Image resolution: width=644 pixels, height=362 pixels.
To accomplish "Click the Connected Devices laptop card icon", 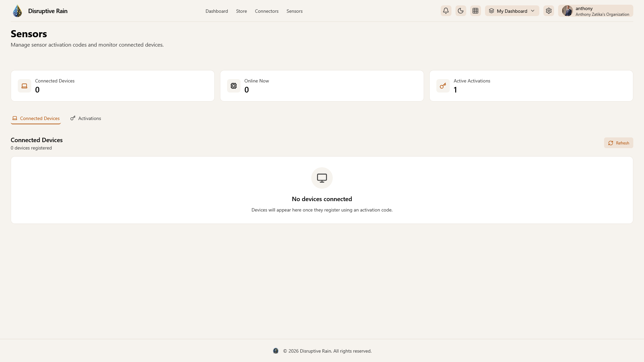I will pos(24,86).
